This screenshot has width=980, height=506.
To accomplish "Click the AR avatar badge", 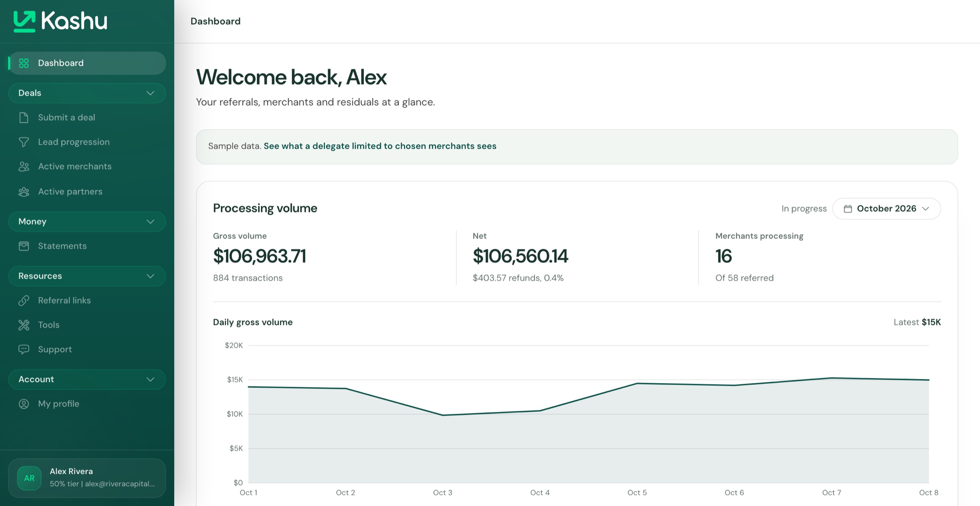I will pyautogui.click(x=29, y=478).
